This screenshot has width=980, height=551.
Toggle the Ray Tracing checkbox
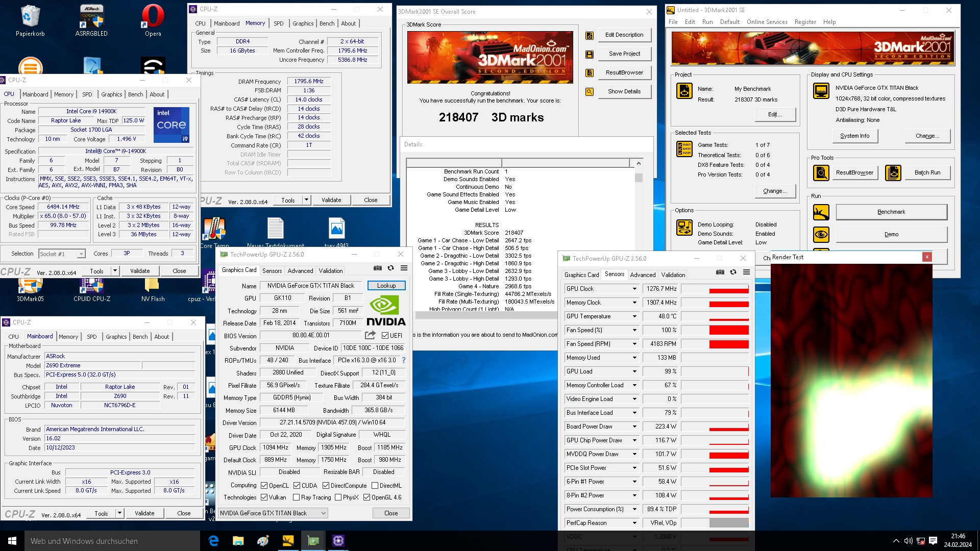[x=297, y=497]
